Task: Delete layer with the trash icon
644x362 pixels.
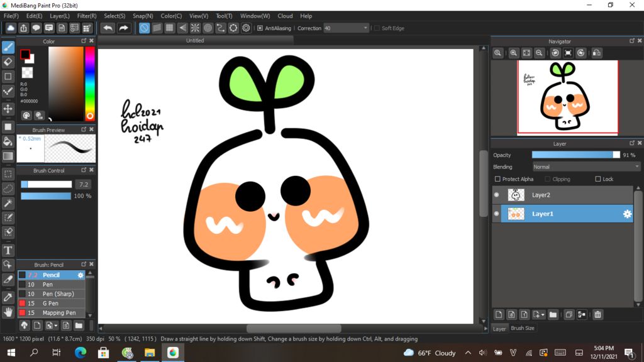Action: (597, 315)
